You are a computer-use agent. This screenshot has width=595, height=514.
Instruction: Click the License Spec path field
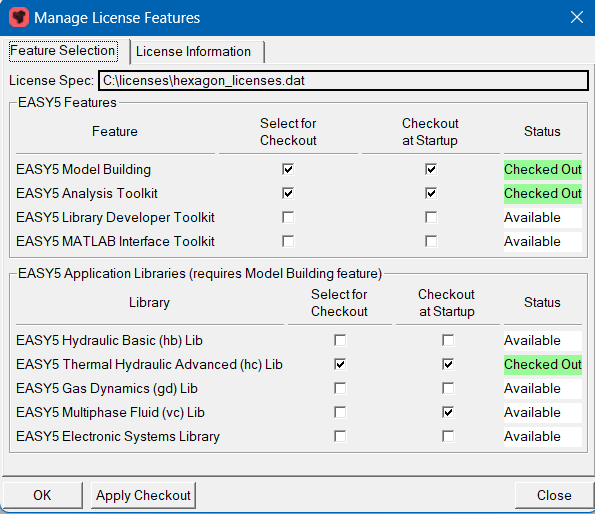(x=343, y=80)
